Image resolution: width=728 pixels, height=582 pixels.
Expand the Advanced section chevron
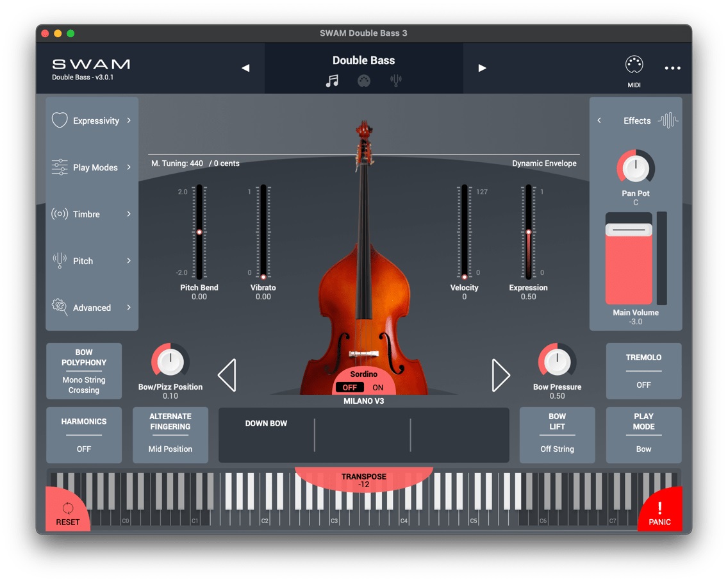pos(129,308)
